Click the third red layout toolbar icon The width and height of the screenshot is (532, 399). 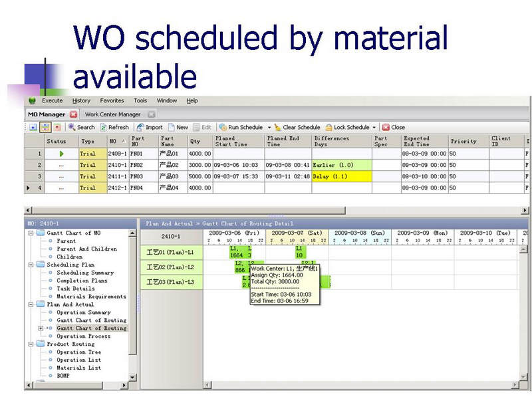tap(57, 127)
